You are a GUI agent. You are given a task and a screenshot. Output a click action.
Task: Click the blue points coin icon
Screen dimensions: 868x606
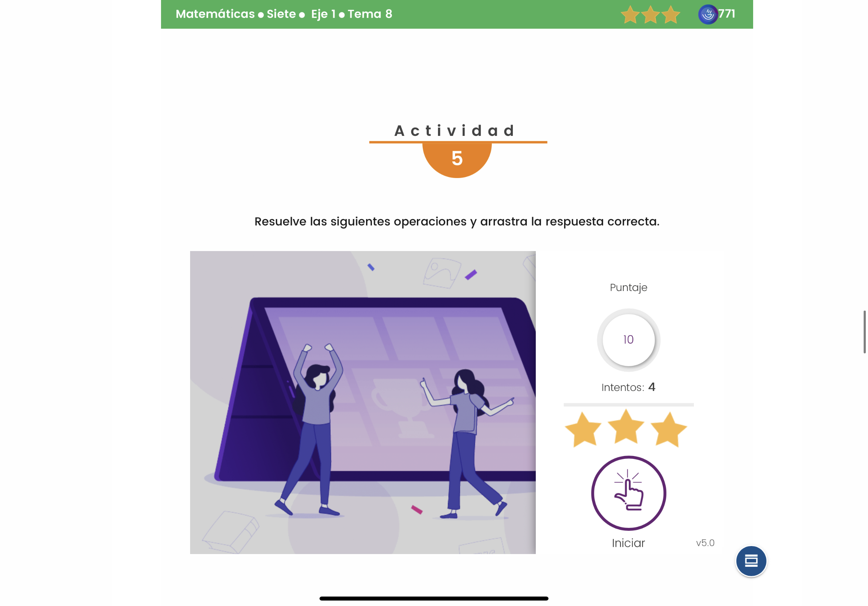[x=707, y=15]
